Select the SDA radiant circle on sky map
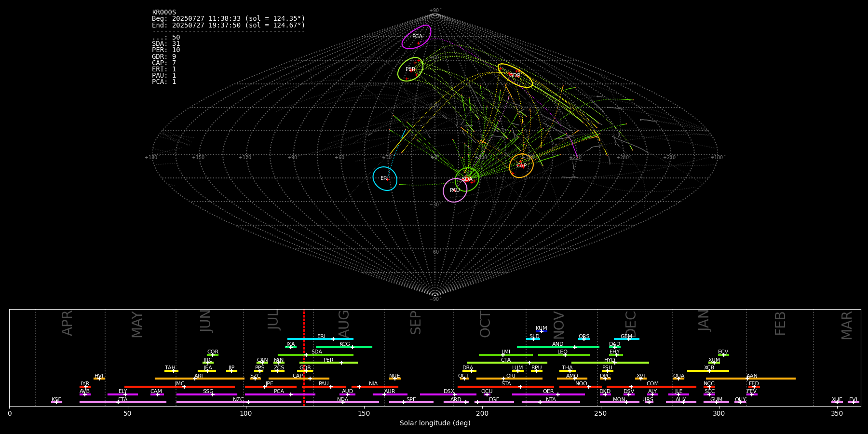The image size is (868, 434). coord(467,179)
